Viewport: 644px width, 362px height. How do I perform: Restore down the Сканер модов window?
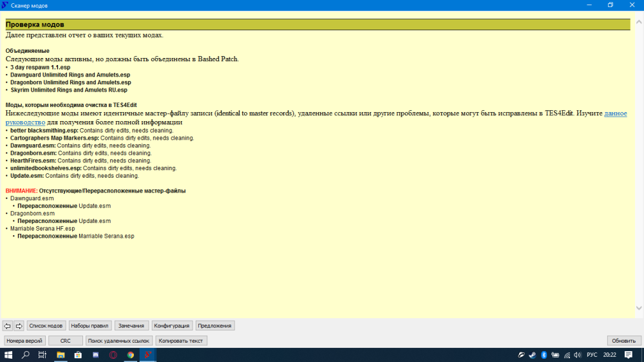pos(611,5)
